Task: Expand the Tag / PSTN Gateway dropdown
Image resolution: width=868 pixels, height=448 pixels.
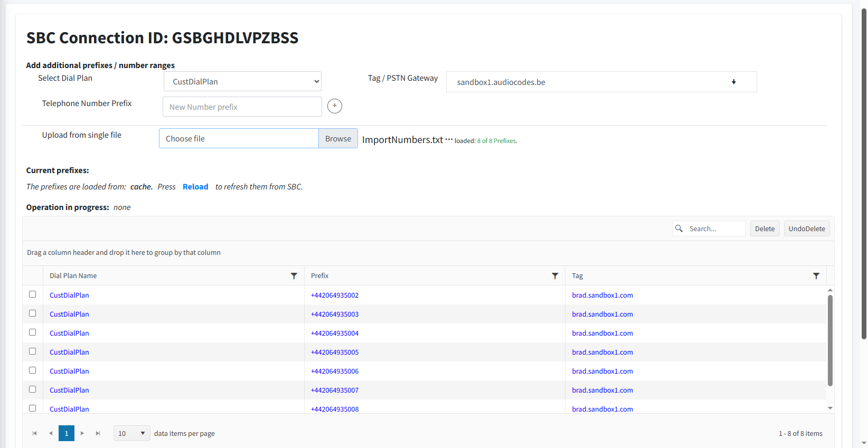Action: 601,82
